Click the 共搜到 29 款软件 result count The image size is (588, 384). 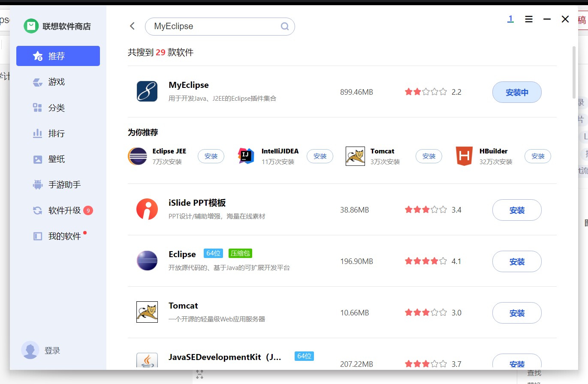[161, 52]
